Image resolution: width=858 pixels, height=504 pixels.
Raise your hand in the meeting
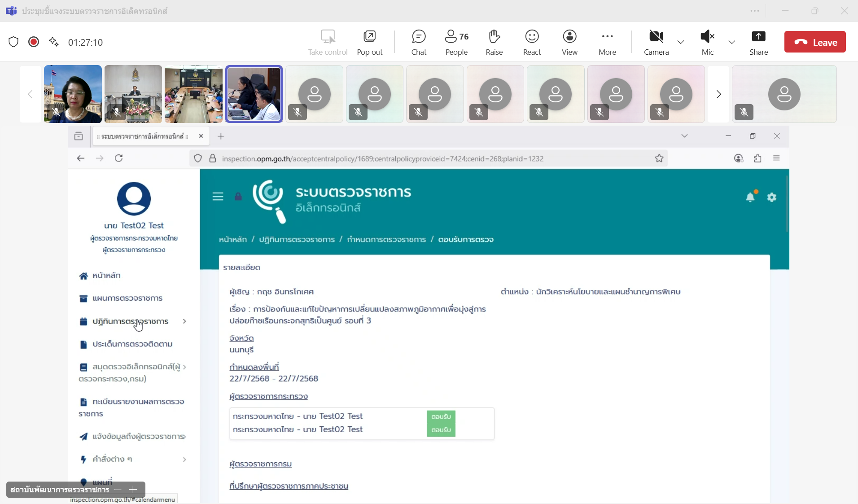[494, 42]
